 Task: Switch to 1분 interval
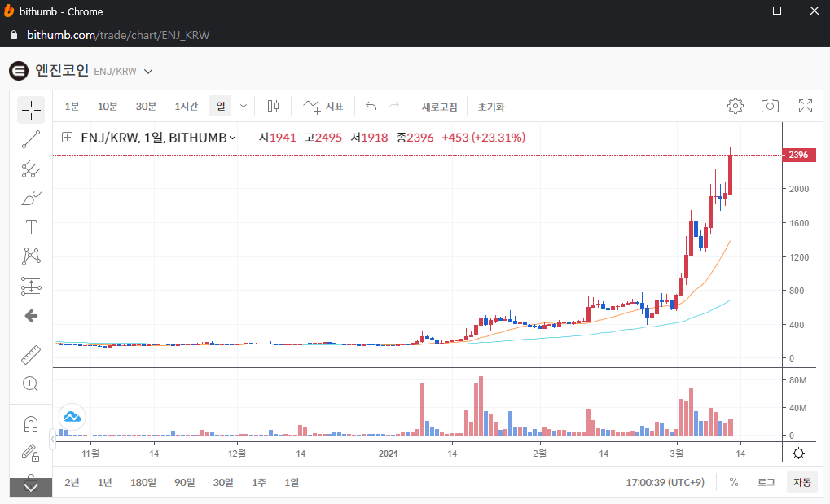click(x=72, y=107)
